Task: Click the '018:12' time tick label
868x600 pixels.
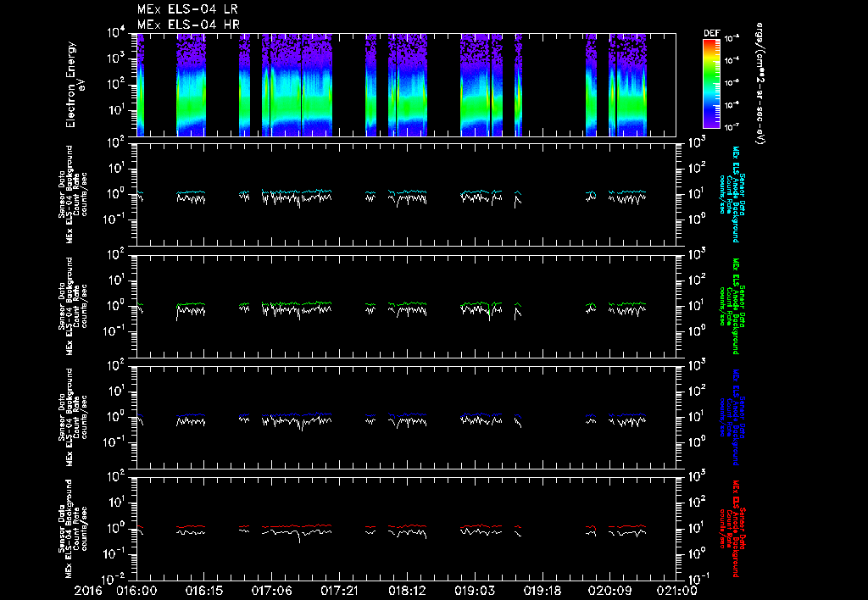Action: coord(407,591)
